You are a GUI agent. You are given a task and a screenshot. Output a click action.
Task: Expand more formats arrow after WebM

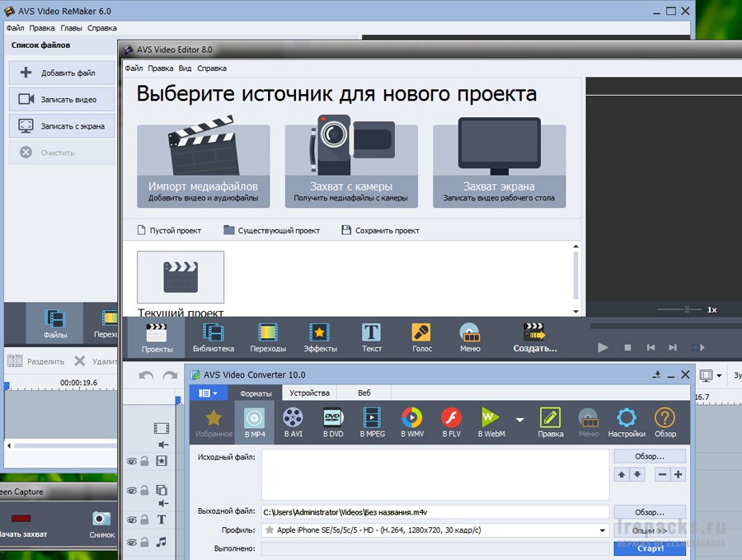pos(519,420)
